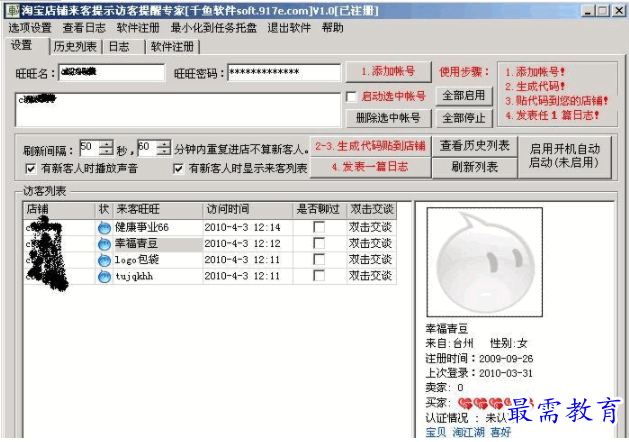Open the 宝贝 link in visitor details

tap(436, 432)
